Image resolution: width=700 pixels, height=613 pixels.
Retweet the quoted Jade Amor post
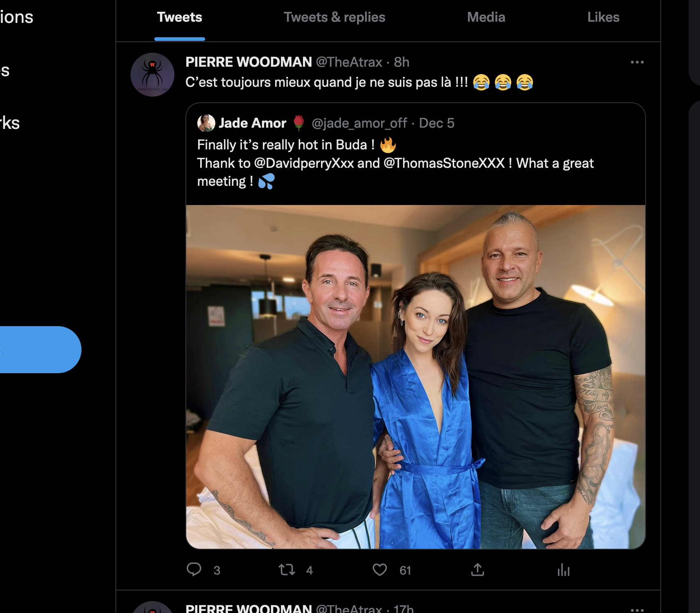click(x=287, y=570)
